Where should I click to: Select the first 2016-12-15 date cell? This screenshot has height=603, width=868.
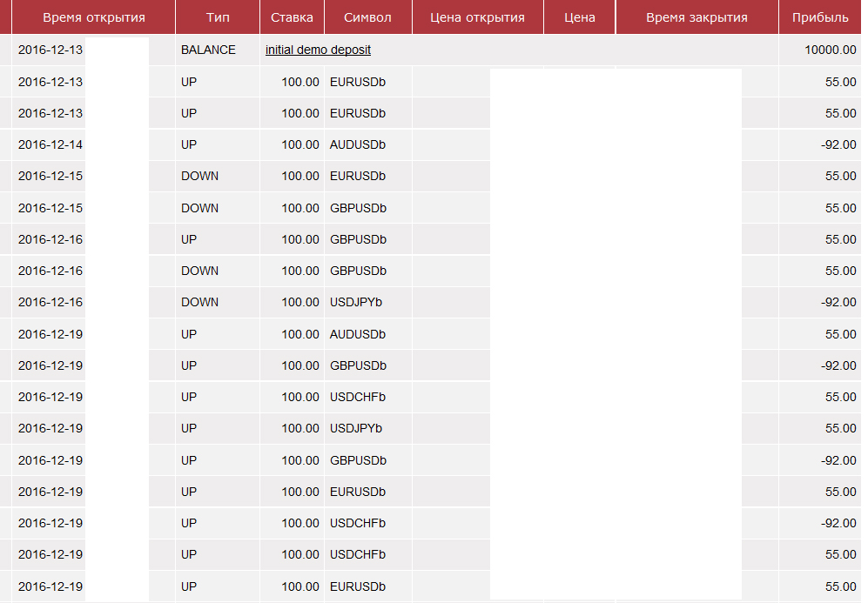click(x=50, y=176)
